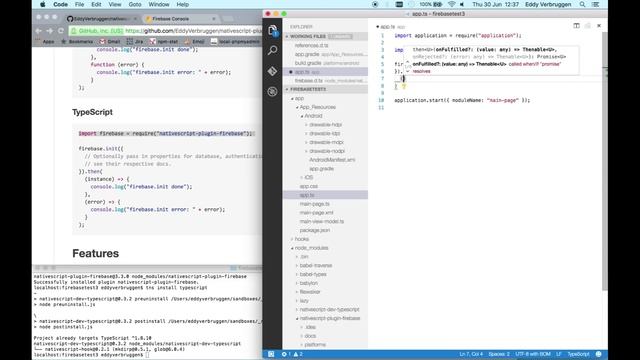Viewport: 640px width, 360px height.
Task: Open the Code application menu
Action: (x=60, y=4)
